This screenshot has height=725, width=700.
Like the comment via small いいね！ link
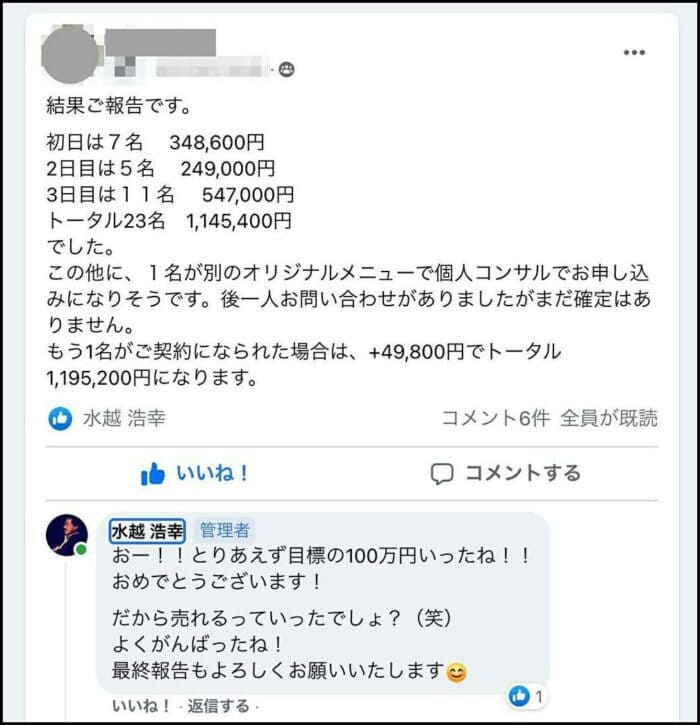[141, 706]
